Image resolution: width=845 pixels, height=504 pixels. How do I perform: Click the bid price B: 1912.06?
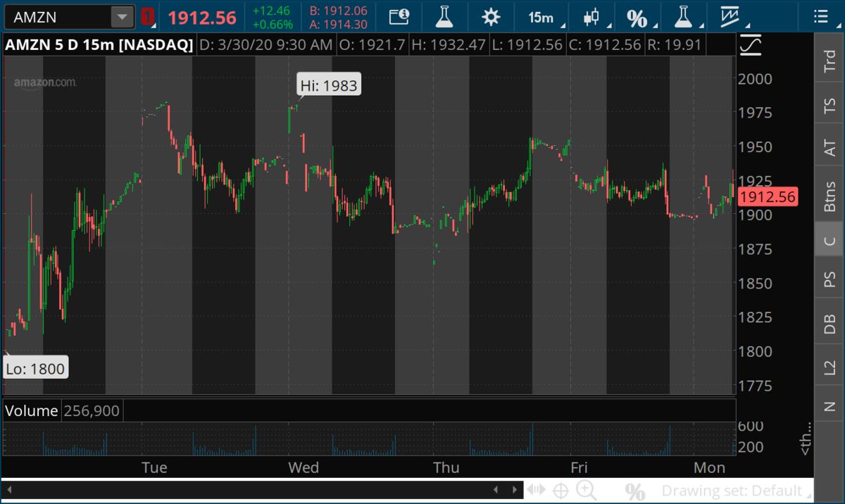click(339, 11)
